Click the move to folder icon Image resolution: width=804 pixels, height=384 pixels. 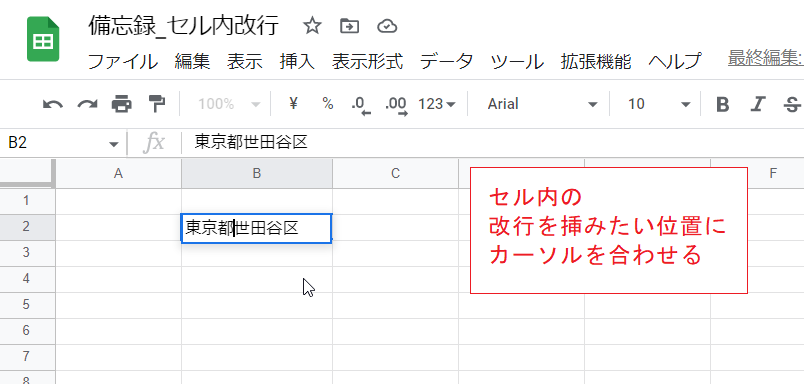click(349, 26)
